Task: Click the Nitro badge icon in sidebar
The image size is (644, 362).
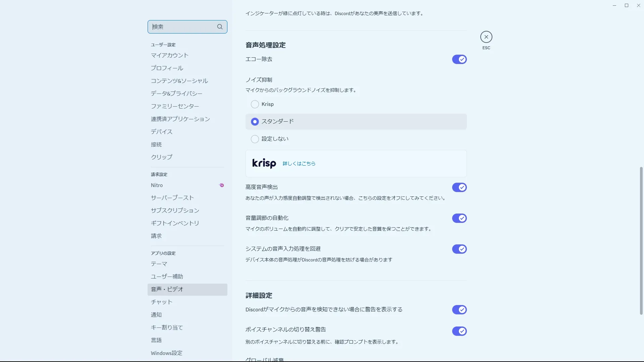Action: point(221,185)
